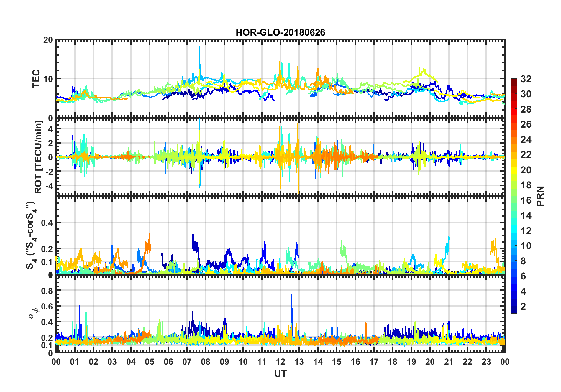Image resolution: width=561 pixels, height=392 pixels.
Task: Select ROT axis positive tick label 4
Action: [x=50, y=129]
